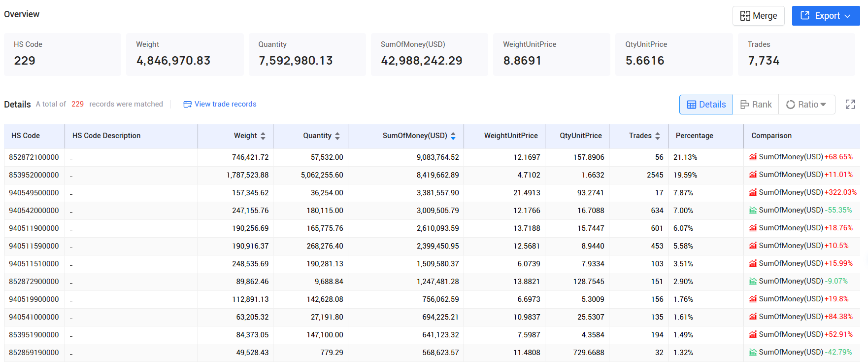The image size is (868, 362).
Task: Select HS code 852859190000 cell
Action: tap(34, 353)
